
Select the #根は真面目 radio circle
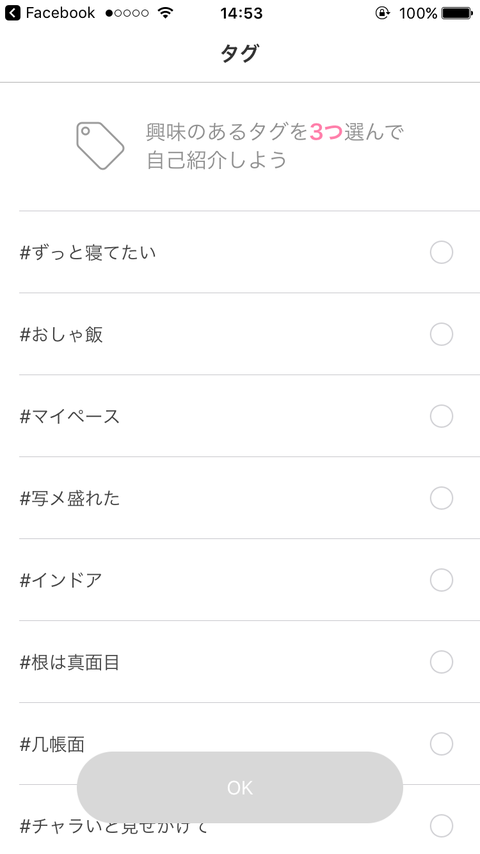click(441, 662)
